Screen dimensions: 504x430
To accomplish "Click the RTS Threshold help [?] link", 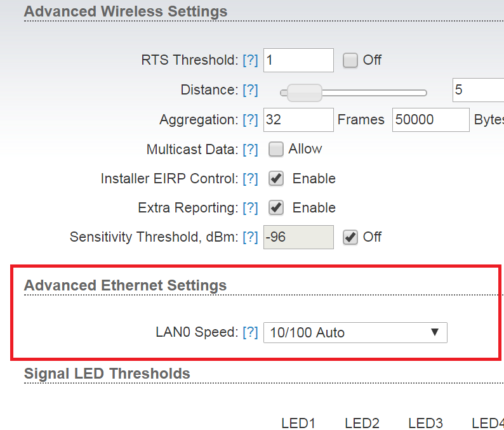I will [250, 60].
